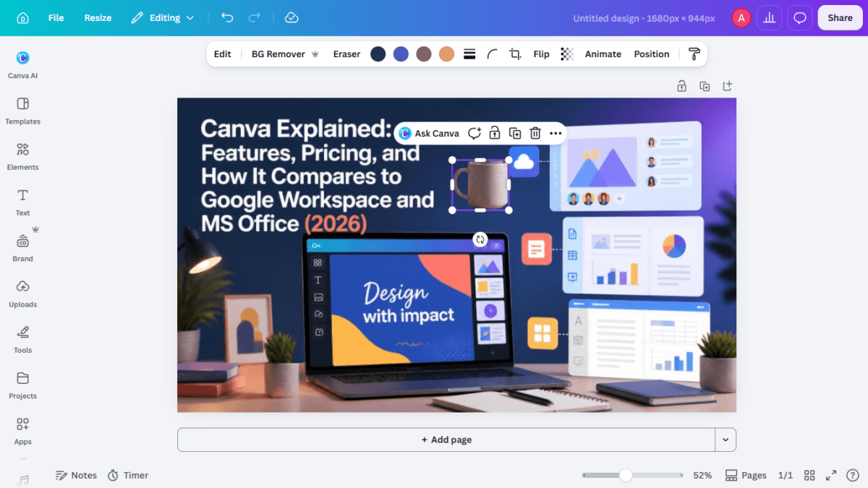The image size is (868, 488).
Task: Lock the page icon above canvas
Action: [x=681, y=86]
